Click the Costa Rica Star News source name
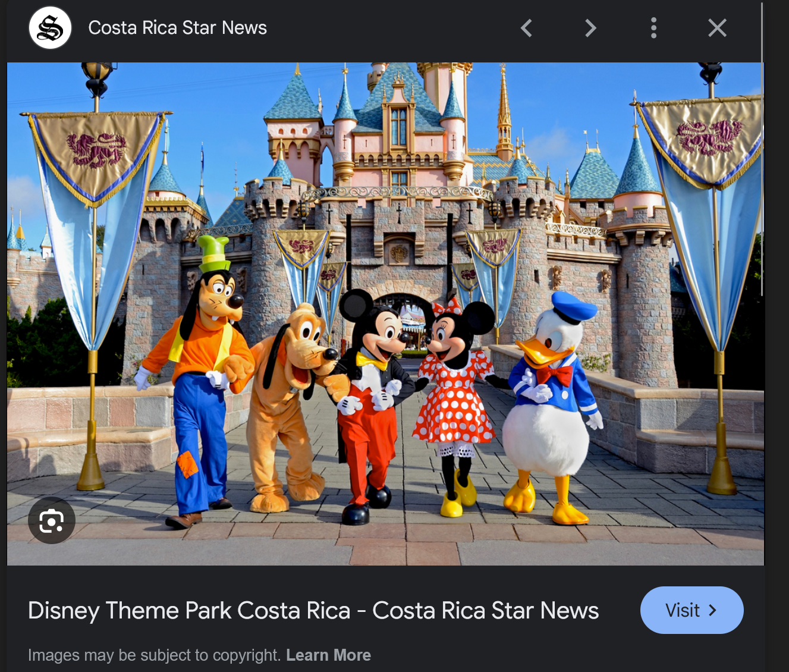The height and width of the screenshot is (672, 789). 177,28
